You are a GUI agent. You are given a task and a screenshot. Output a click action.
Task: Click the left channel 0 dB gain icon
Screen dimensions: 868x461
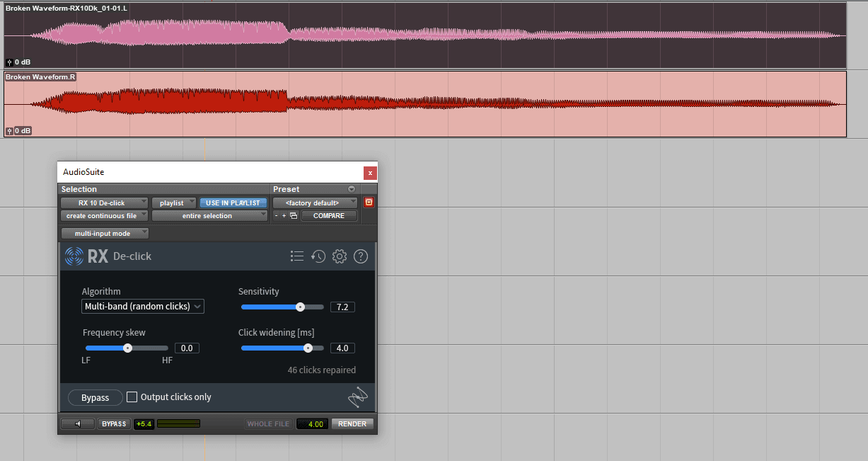pyautogui.click(x=9, y=62)
